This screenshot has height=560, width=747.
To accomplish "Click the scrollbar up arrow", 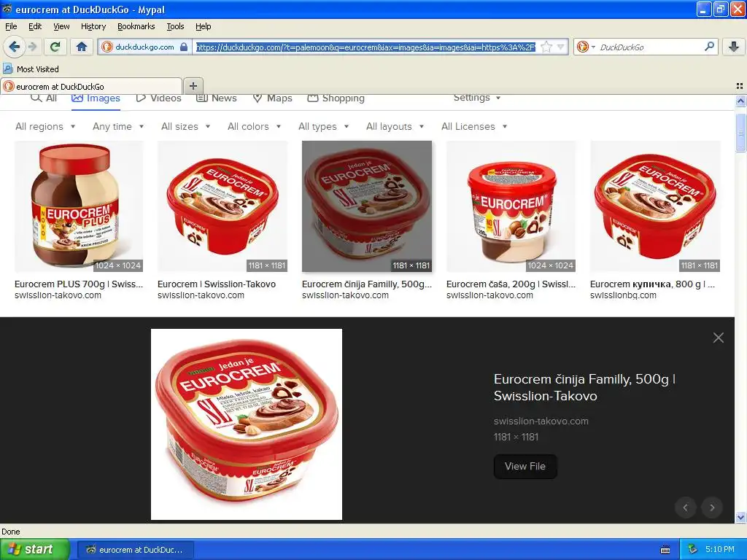I will point(740,101).
